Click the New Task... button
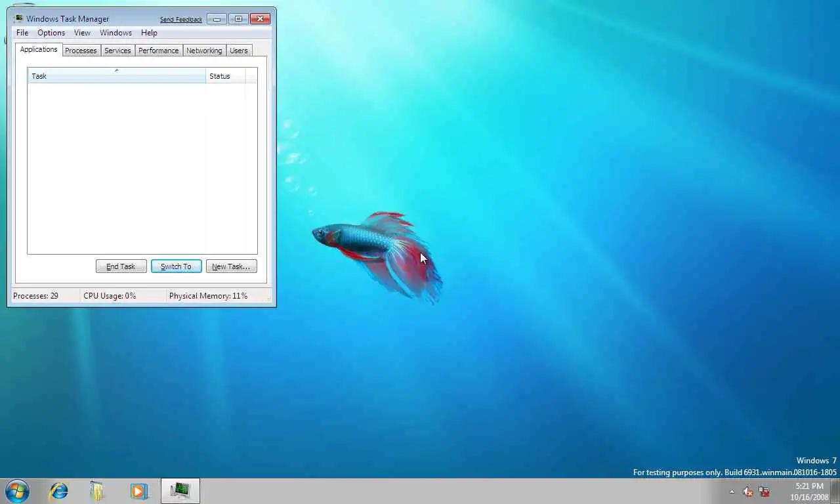This screenshot has height=504, width=840. click(231, 266)
